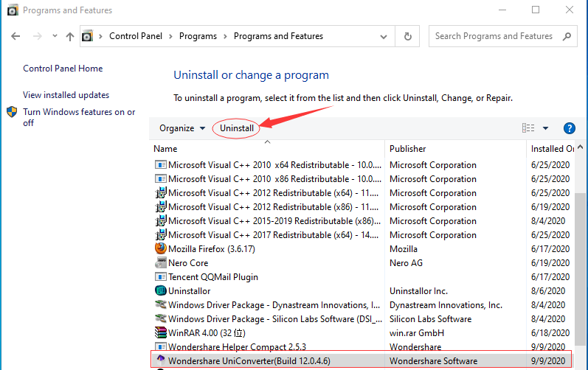
Task: Click install date 8/6/2020
Action: coord(548,291)
